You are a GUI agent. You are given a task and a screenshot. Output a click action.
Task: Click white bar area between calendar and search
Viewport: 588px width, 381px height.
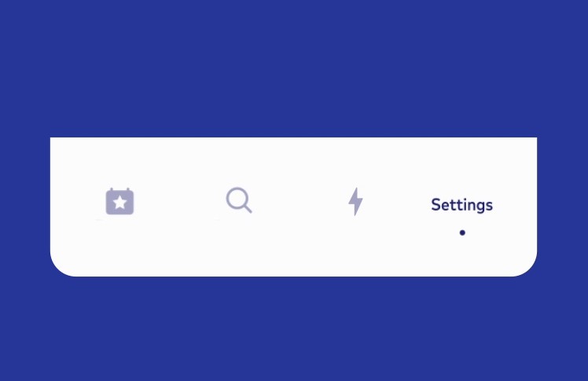click(x=180, y=203)
